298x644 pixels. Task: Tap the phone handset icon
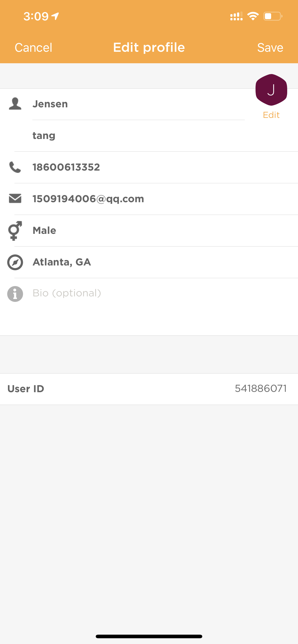pyautogui.click(x=15, y=167)
